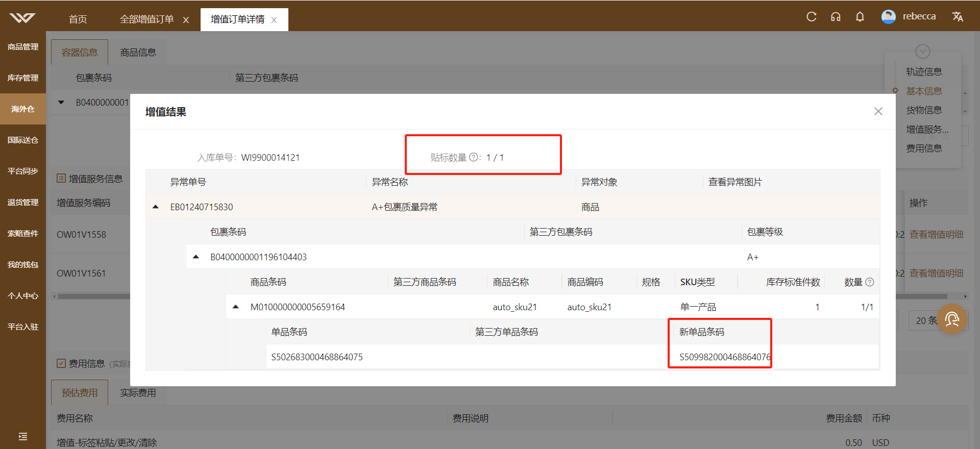Click the help icon beside 贴标数量
The height and width of the screenshot is (449, 980).
point(473,157)
